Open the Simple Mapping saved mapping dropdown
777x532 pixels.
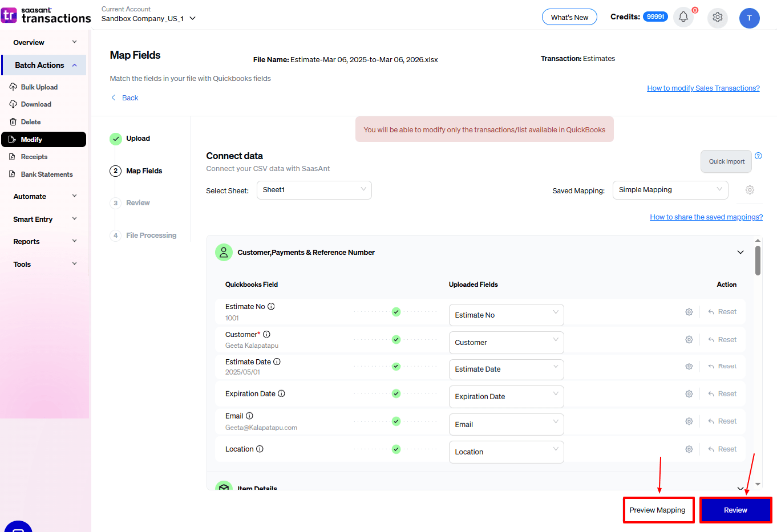670,190
